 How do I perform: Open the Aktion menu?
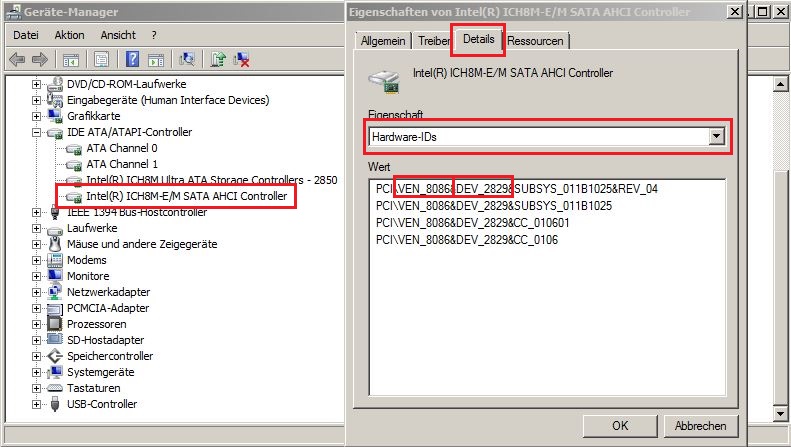[70, 35]
